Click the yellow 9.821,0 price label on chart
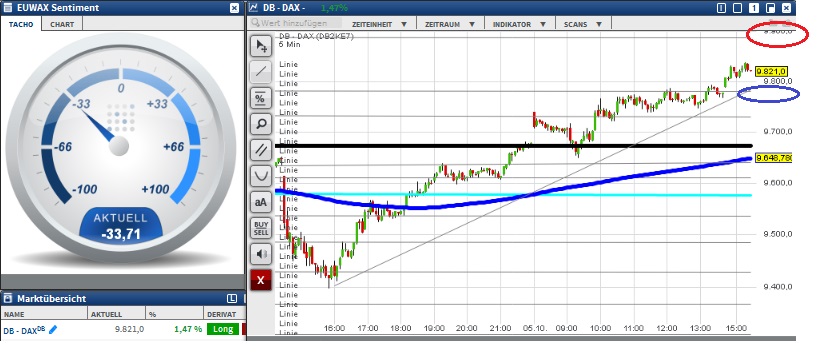The width and height of the screenshot is (831, 364). click(771, 71)
